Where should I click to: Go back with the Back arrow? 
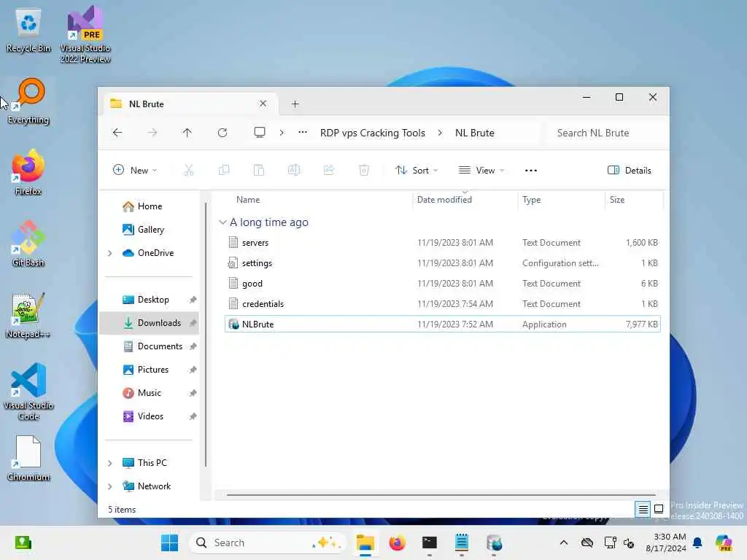click(x=117, y=133)
